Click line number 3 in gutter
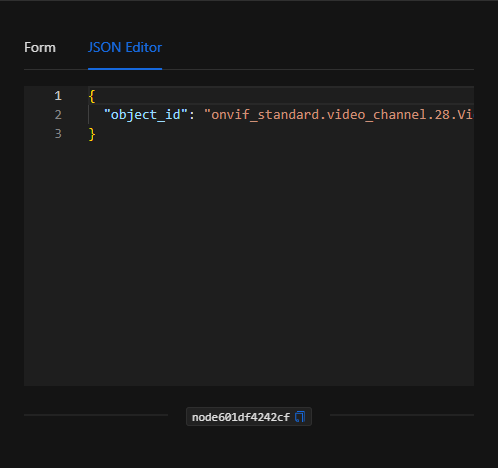The height and width of the screenshot is (468, 498). [x=58, y=134]
